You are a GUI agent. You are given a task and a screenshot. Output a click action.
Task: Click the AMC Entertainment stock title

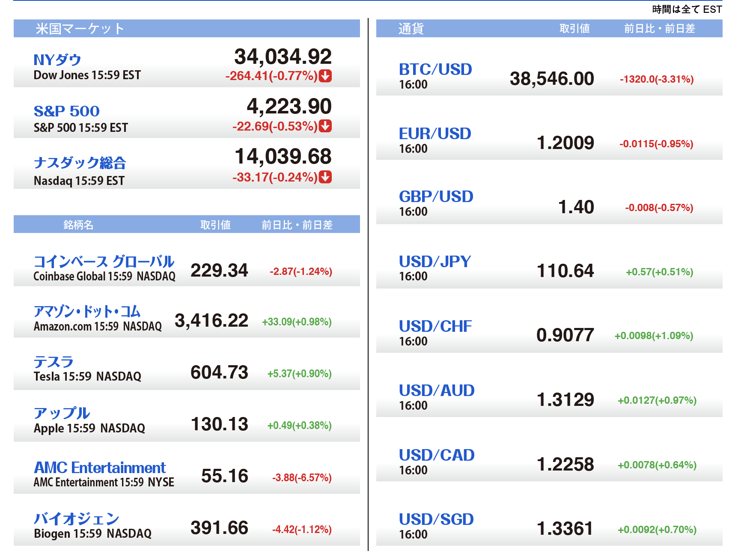(x=99, y=468)
